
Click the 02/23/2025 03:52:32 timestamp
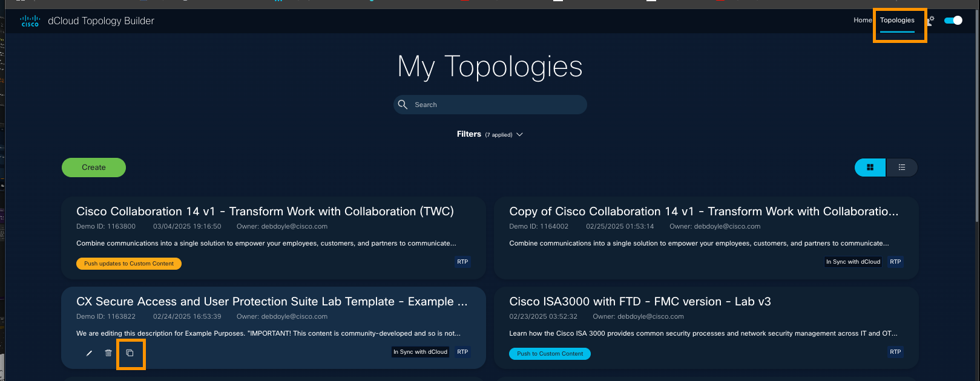543,316
